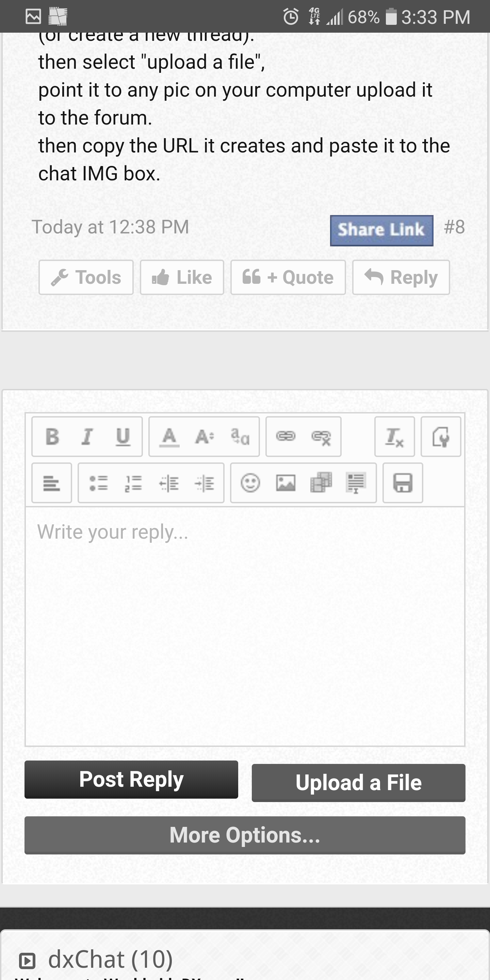Toggle underline formatting
This screenshot has height=980, width=490.
click(x=122, y=436)
